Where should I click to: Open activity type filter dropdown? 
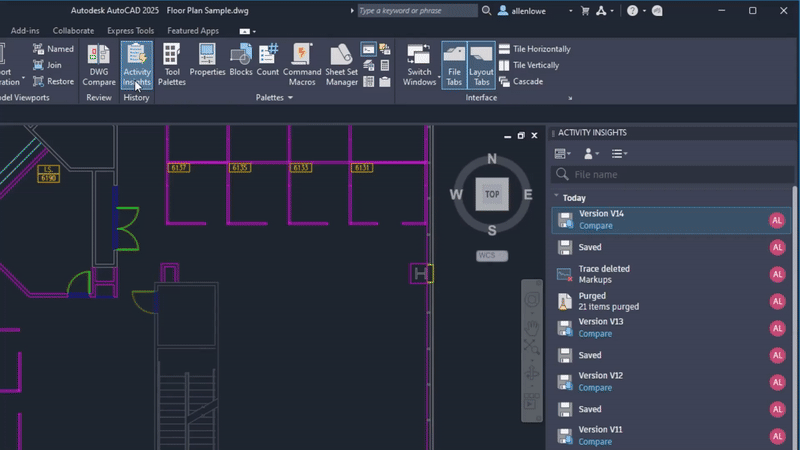562,154
